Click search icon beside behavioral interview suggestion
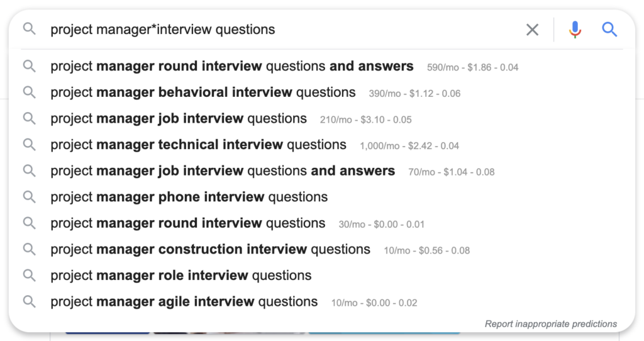Image resolution: width=644 pixels, height=341 pixels. click(29, 92)
